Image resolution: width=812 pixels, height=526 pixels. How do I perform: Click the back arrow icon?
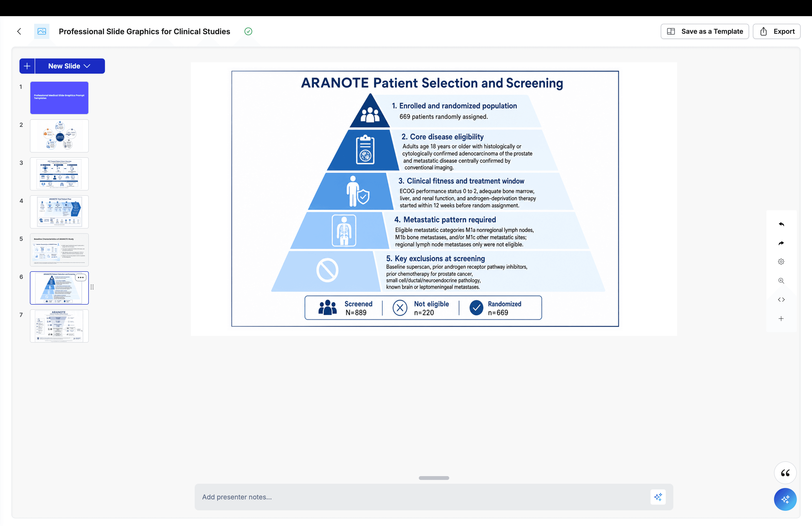[x=19, y=31]
